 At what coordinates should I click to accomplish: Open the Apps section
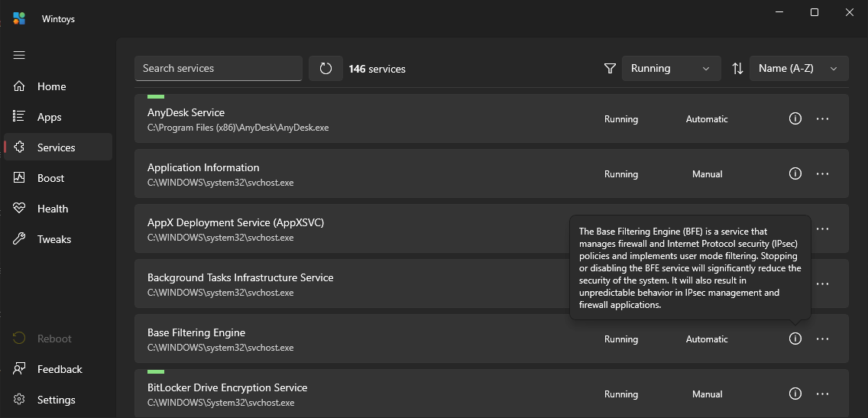(58, 117)
